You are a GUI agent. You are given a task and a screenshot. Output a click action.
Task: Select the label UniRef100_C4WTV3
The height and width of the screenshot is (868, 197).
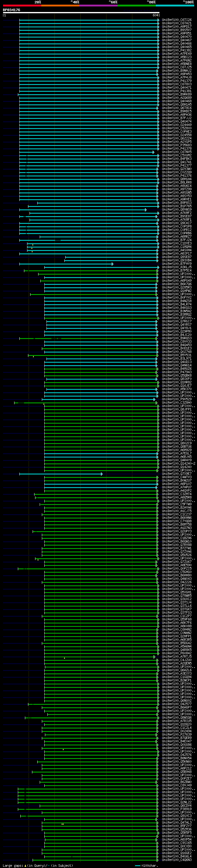click(x=177, y=477)
